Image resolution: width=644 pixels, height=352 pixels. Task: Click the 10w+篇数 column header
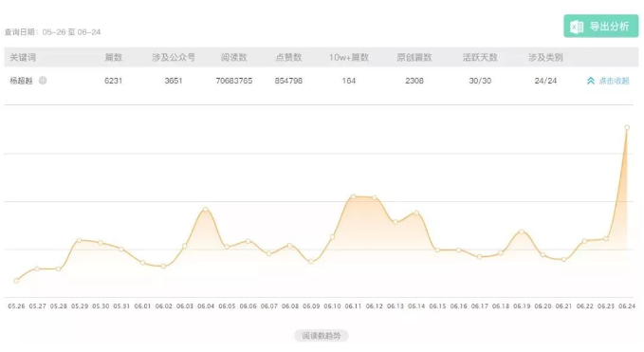pos(349,58)
